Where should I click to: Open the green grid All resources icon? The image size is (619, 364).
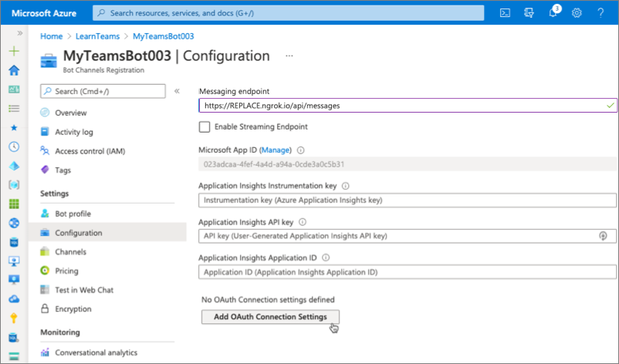tap(14, 204)
